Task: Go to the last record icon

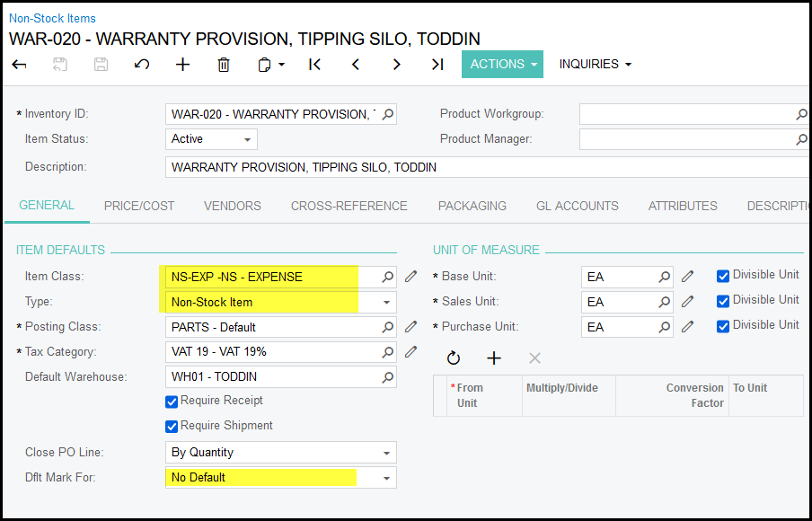Action: (x=437, y=65)
